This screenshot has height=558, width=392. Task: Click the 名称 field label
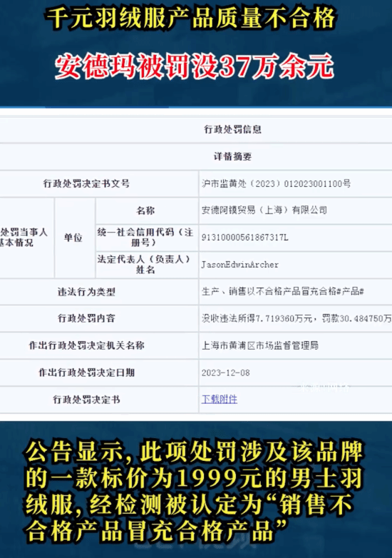click(x=145, y=210)
